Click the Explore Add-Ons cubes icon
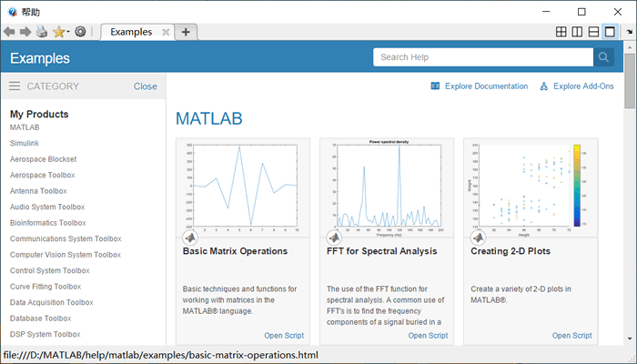This screenshot has height=364, width=637. [544, 86]
